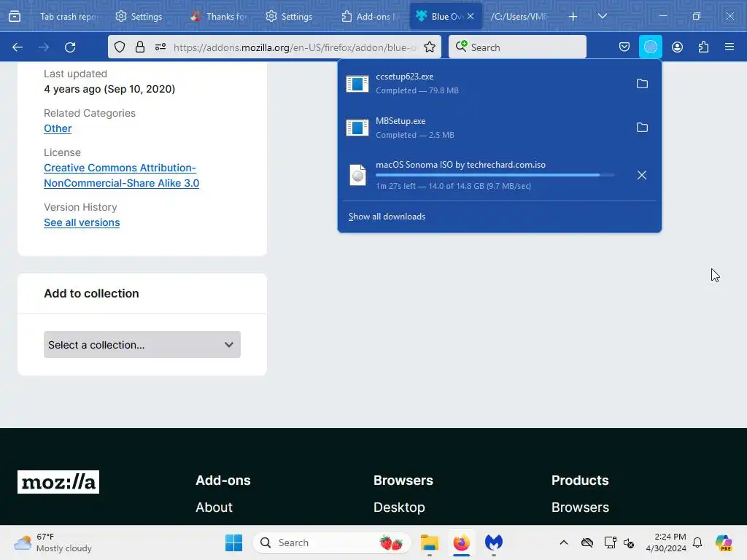Bookmark this page with the star
747x560 pixels.
[x=430, y=47]
